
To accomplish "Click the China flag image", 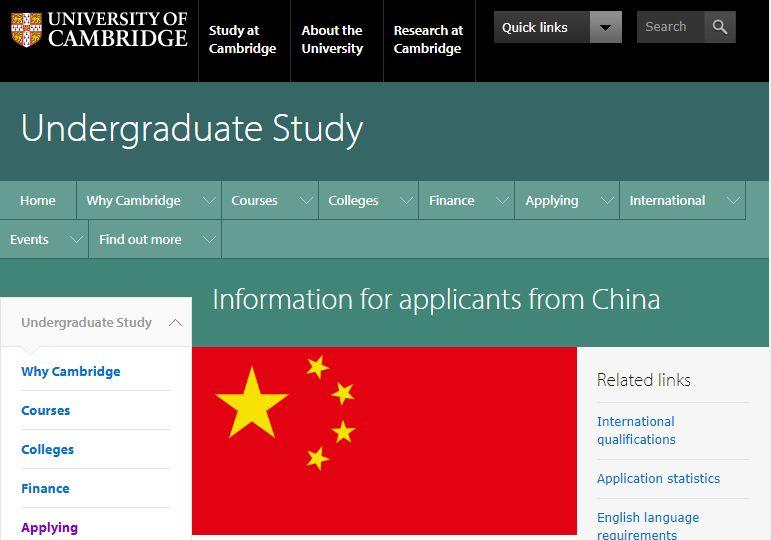I will point(384,440).
